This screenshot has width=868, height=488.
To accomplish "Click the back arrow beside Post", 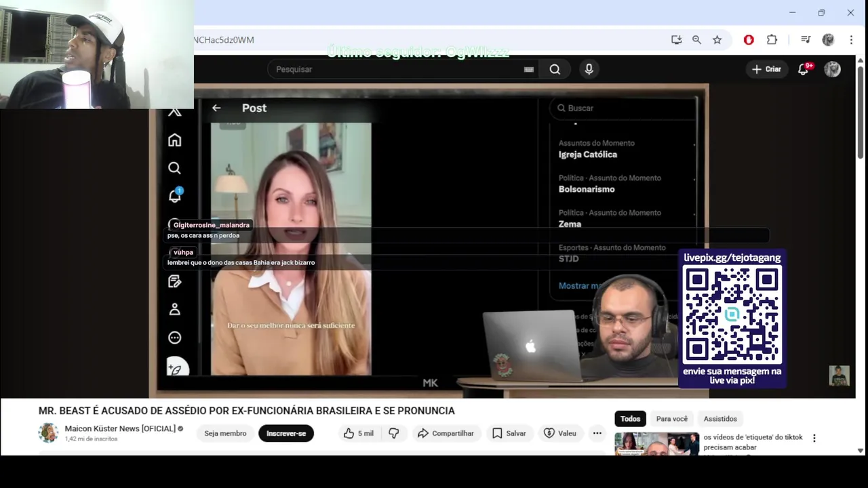I will pyautogui.click(x=216, y=108).
